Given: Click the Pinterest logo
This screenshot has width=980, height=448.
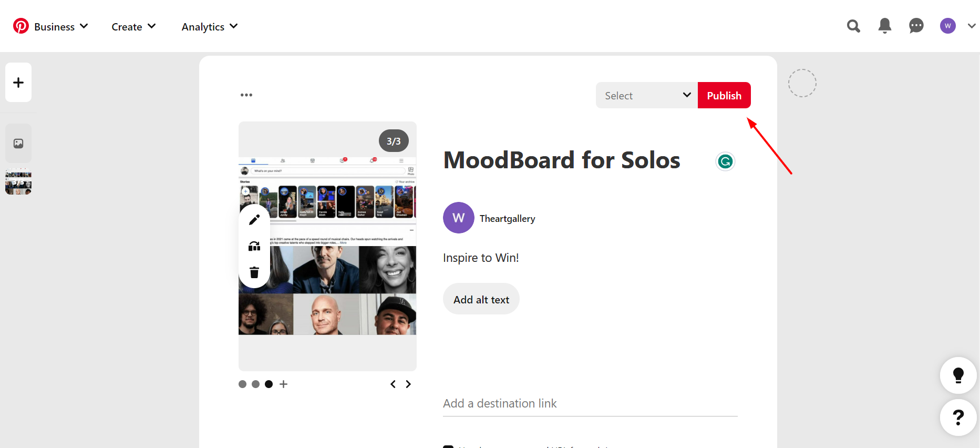Looking at the screenshot, I should pyautogui.click(x=21, y=26).
